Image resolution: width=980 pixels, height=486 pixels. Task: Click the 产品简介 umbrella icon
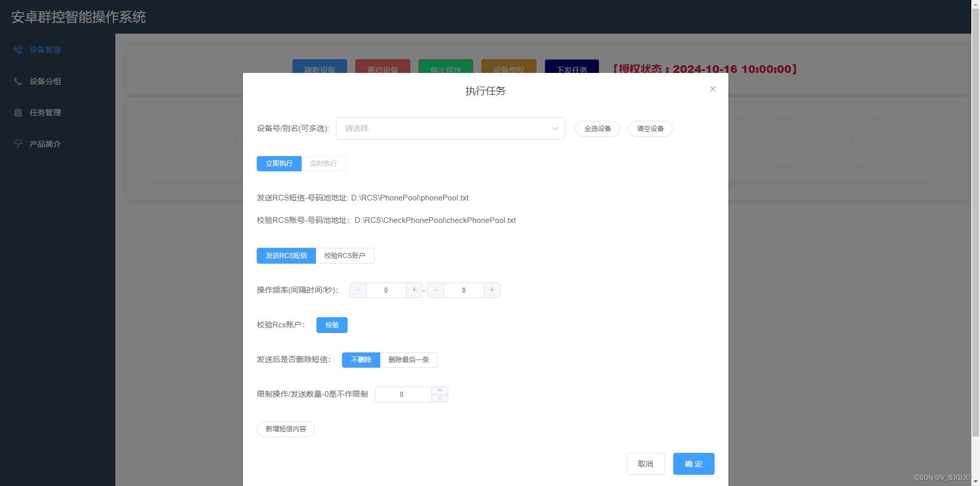pos(18,144)
